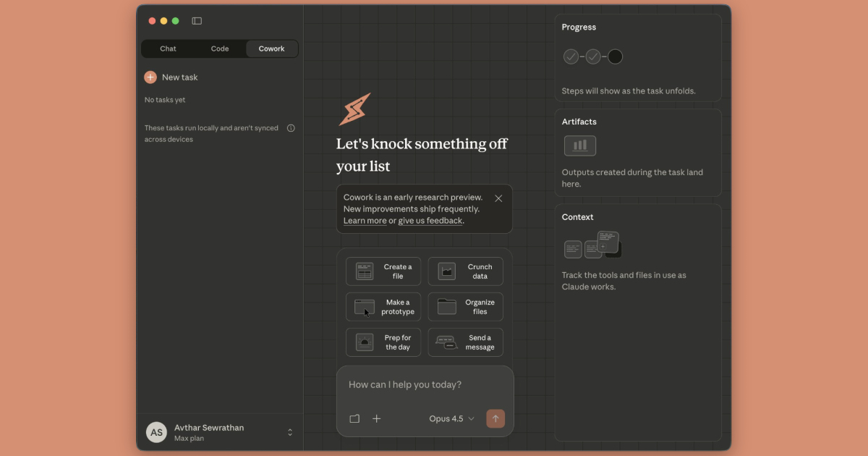The height and width of the screenshot is (456, 868).
Task: Switch to the Code tab
Action: (x=220, y=48)
